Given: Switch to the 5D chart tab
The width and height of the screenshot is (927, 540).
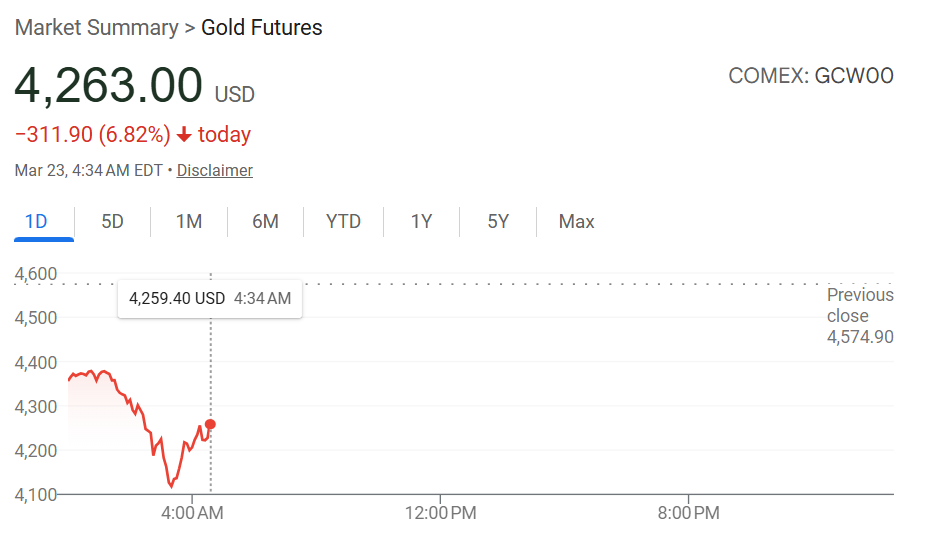Looking at the screenshot, I should (113, 222).
